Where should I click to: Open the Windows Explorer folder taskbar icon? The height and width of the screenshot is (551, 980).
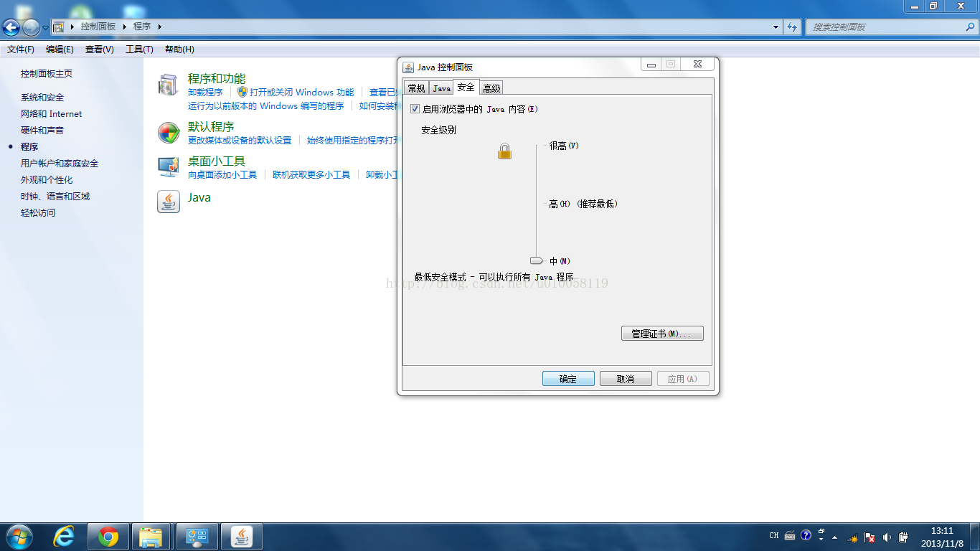pyautogui.click(x=151, y=537)
